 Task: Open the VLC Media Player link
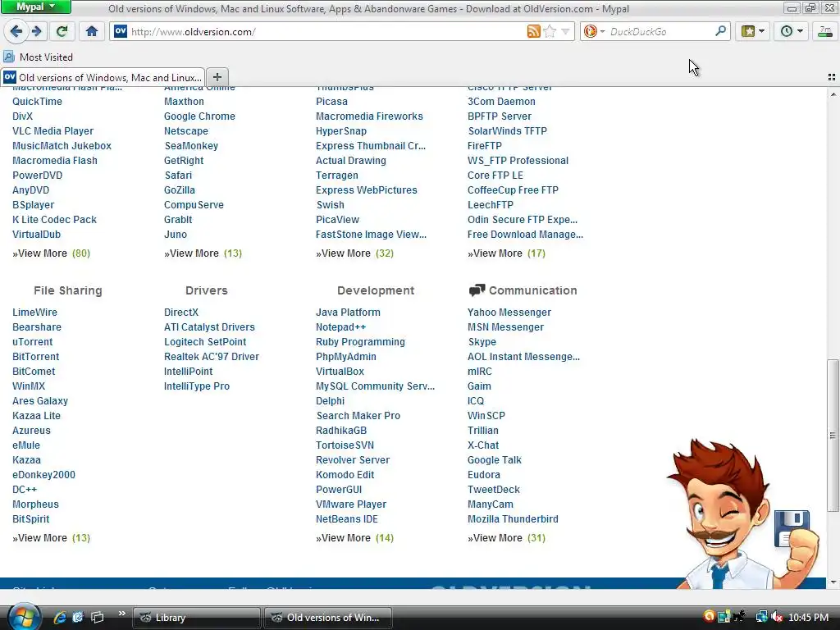pyautogui.click(x=53, y=131)
